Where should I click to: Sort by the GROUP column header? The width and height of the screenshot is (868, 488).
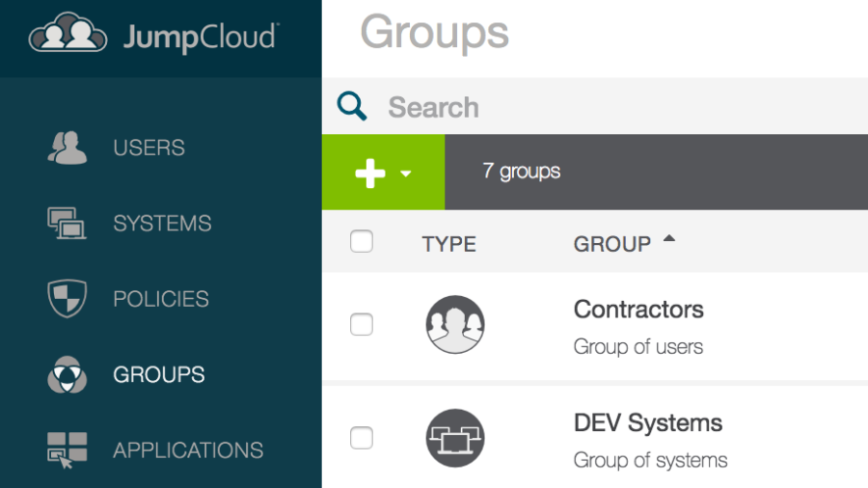[612, 244]
